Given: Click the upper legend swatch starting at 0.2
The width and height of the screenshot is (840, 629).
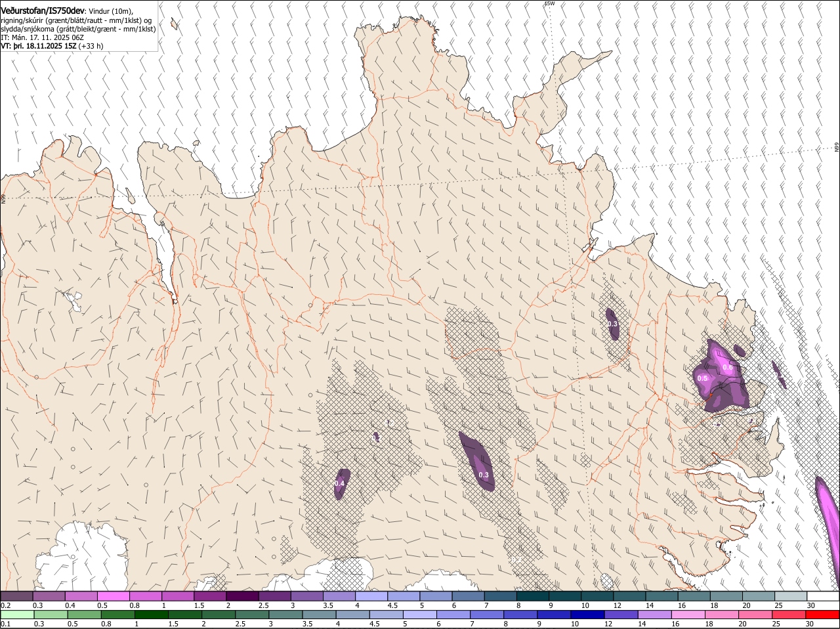Looking at the screenshot, I should (x=16, y=596).
